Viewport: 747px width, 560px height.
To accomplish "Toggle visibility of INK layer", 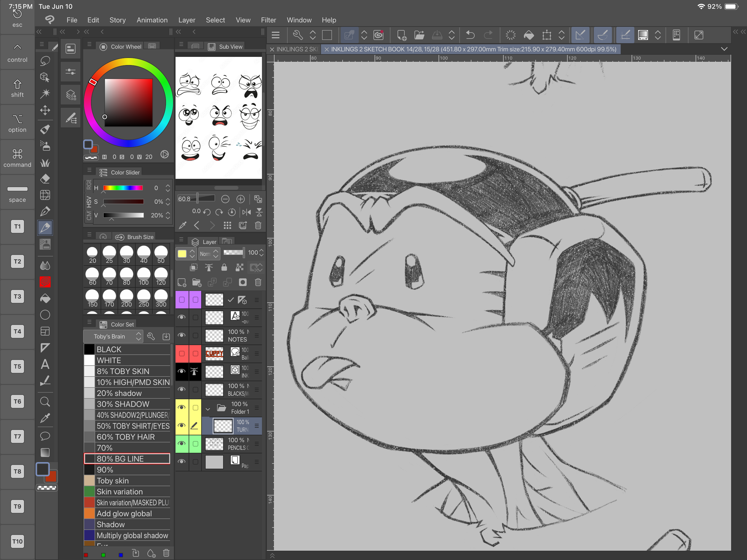I will point(182,371).
